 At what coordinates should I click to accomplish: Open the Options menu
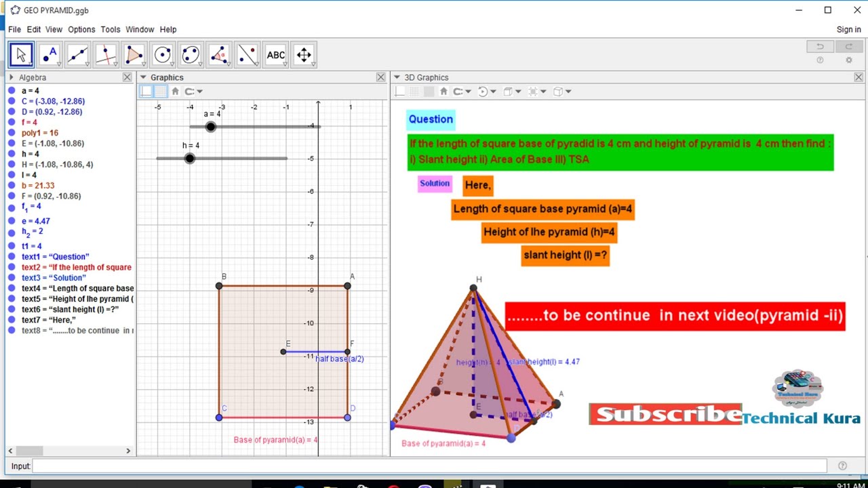(81, 29)
